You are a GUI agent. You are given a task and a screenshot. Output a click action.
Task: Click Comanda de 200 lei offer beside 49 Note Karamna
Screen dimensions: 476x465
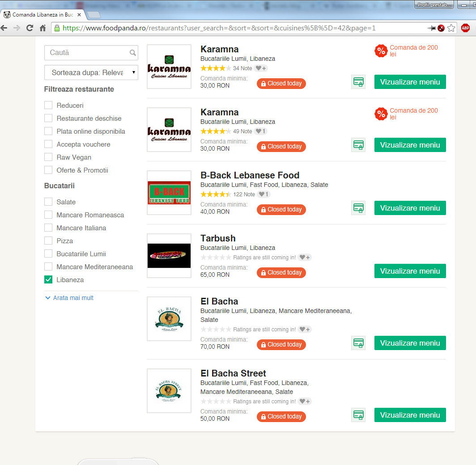(x=414, y=114)
